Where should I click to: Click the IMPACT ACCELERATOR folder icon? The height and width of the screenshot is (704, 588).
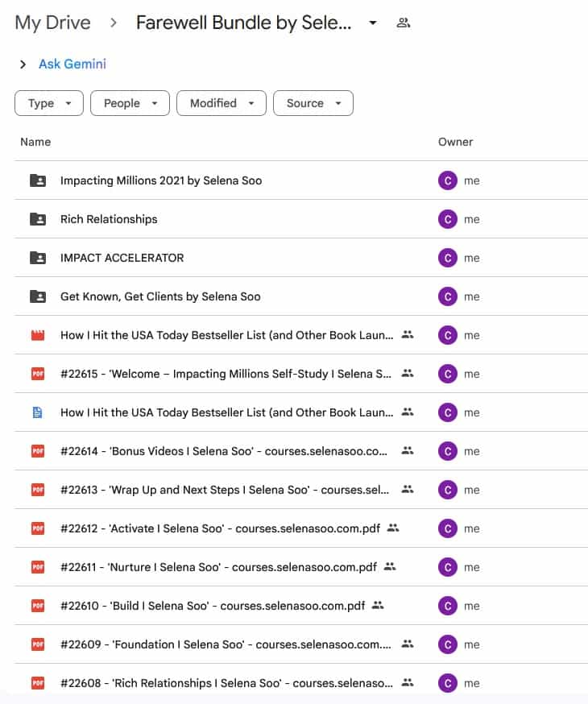point(37,258)
